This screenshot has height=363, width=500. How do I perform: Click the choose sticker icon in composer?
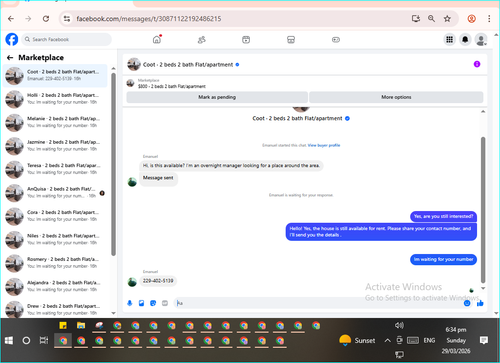(x=153, y=303)
